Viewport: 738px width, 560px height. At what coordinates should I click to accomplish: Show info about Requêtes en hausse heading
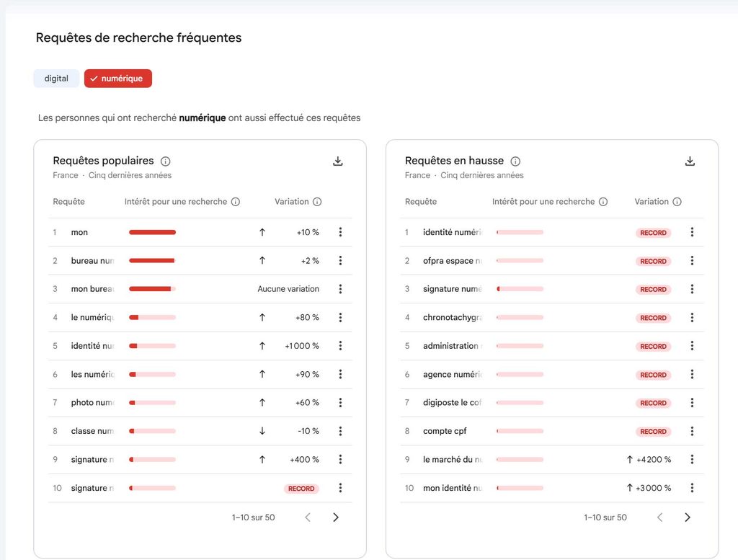[515, 161]
